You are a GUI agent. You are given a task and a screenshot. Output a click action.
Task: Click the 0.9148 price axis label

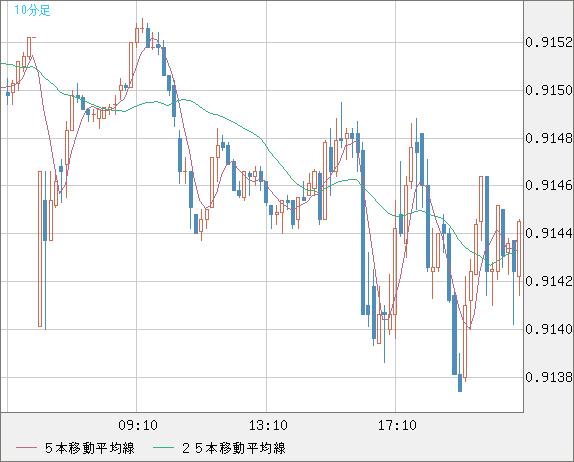pos(549,138)
